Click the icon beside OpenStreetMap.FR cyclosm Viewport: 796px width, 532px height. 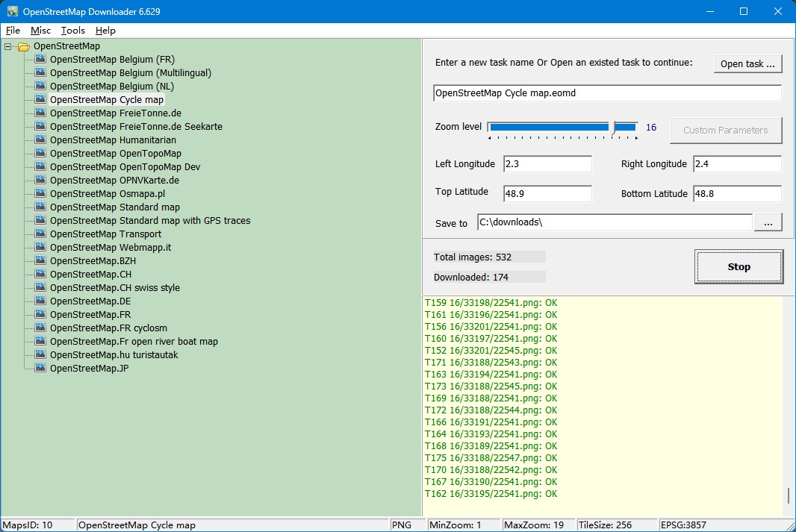click(x=40, y=328)
